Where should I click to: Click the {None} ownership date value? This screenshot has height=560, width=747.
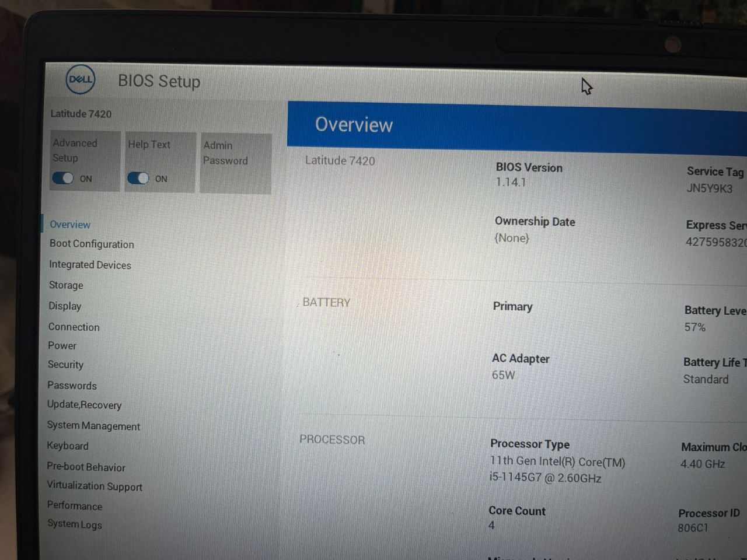(511, 238)
